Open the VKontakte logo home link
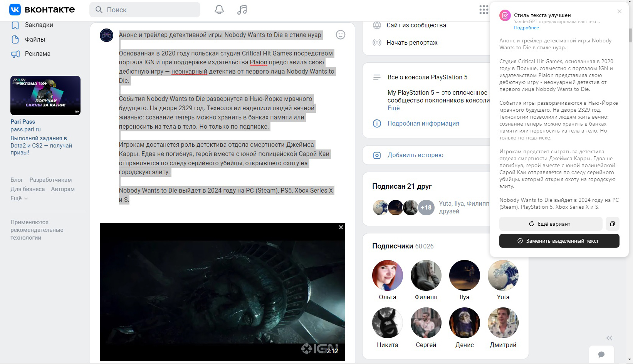 [42, 10]
